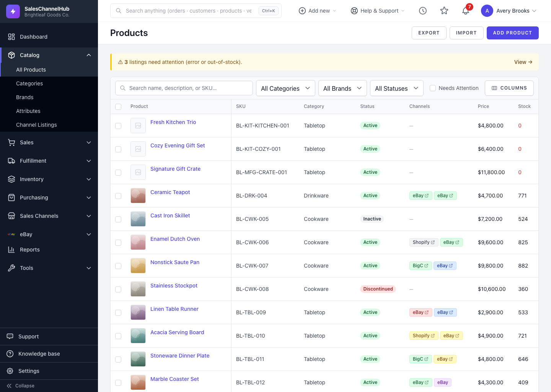Click the Help & Support lifebuoy icon

tap(354, 11)
